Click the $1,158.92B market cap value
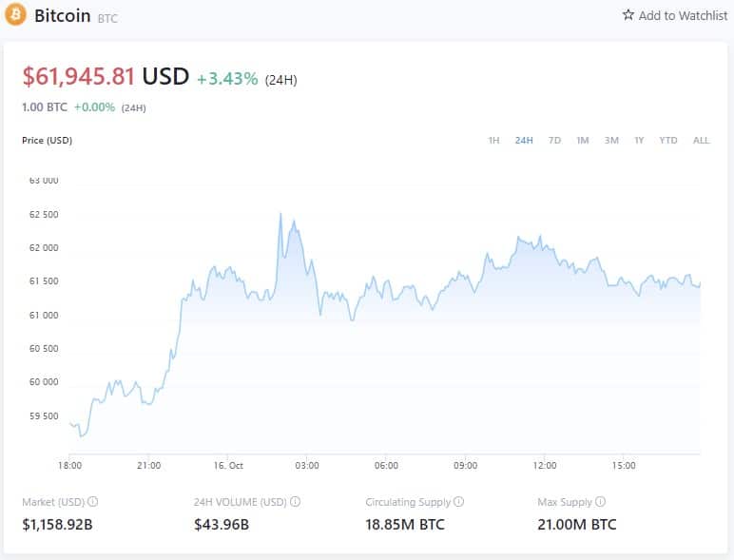The width and height of the screenshot is (734, 560). (x=57, y=525)
